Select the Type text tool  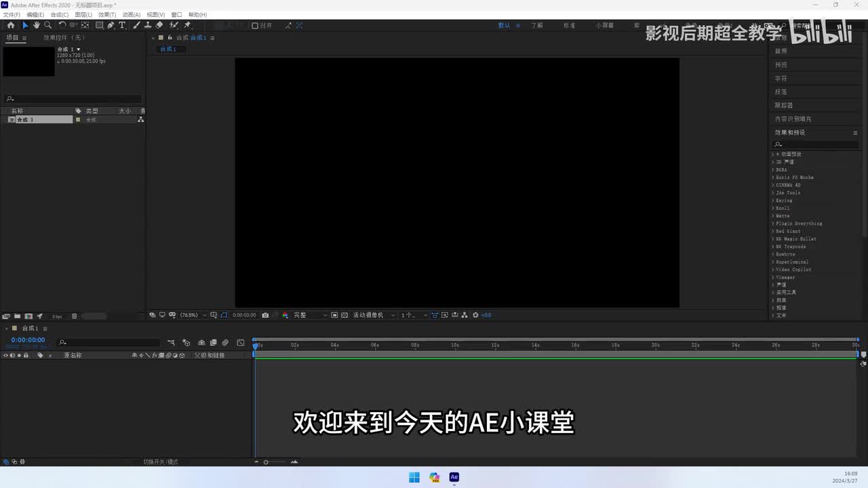coord(122,25)
